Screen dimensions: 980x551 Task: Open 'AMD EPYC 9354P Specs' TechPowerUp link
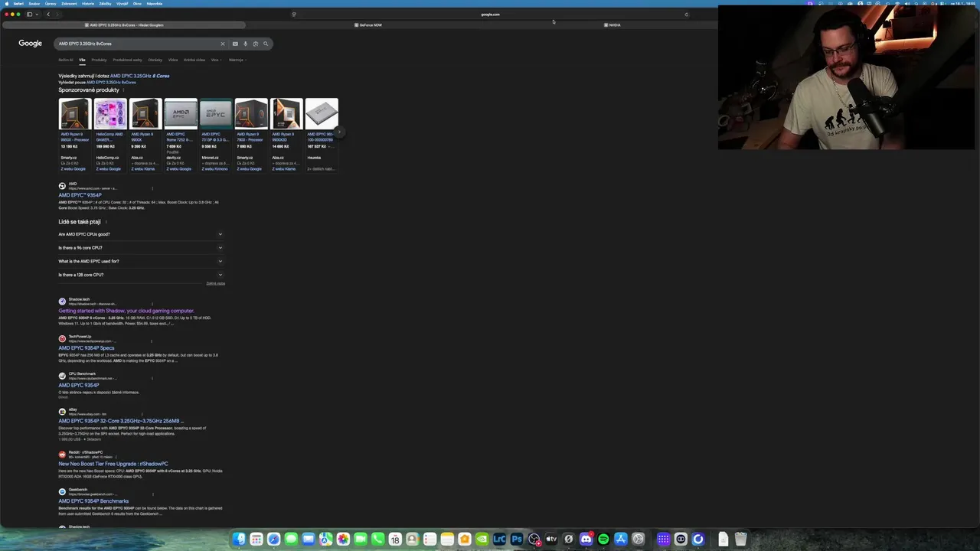(x=86, y=348)
